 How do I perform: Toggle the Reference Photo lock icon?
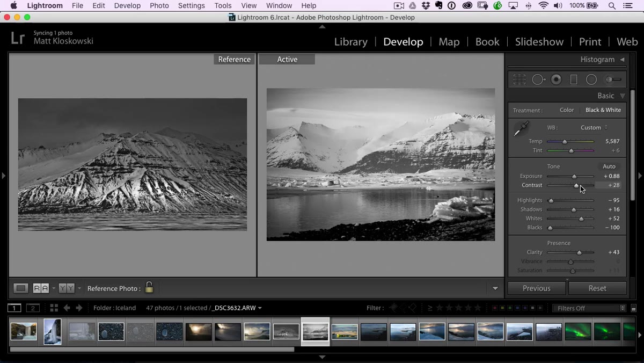pos(149,287)
